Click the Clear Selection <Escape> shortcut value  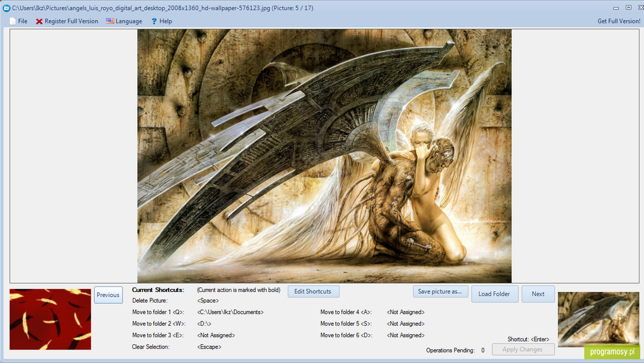[x=209, y=347]
